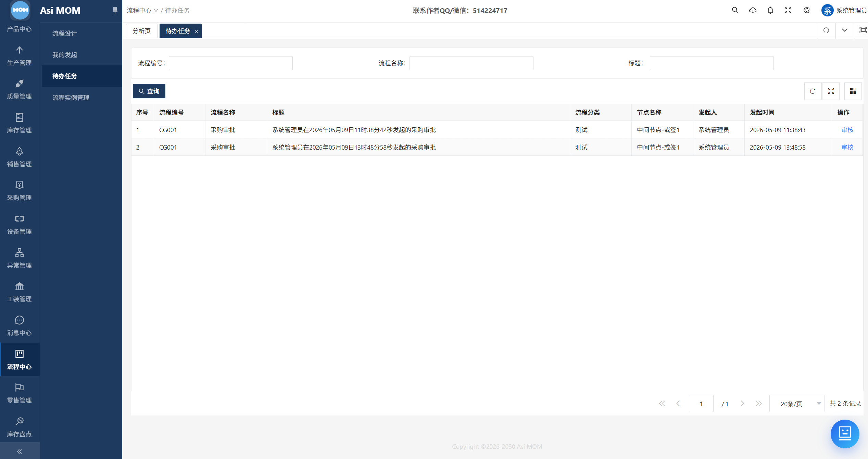Open 产品中心 in the sidebar
This screenshot has height=459, width=868.
coord(20,29)
